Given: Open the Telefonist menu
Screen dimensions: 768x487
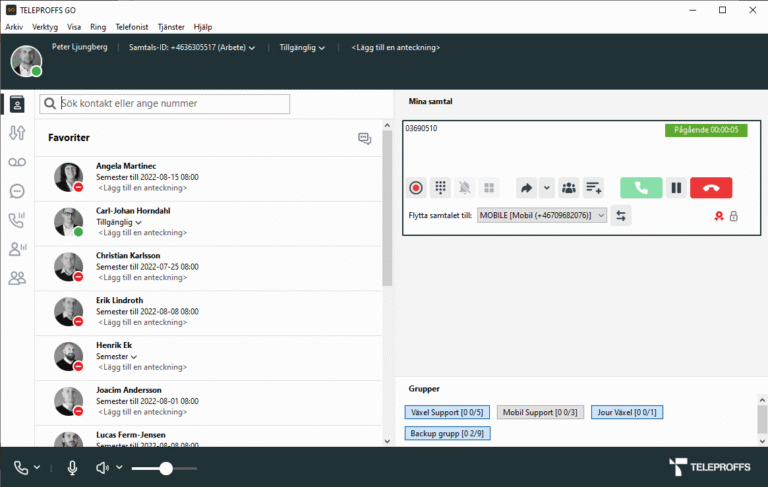Looking at the screenshot, I should pyautogui.click(x=131, y=27).
